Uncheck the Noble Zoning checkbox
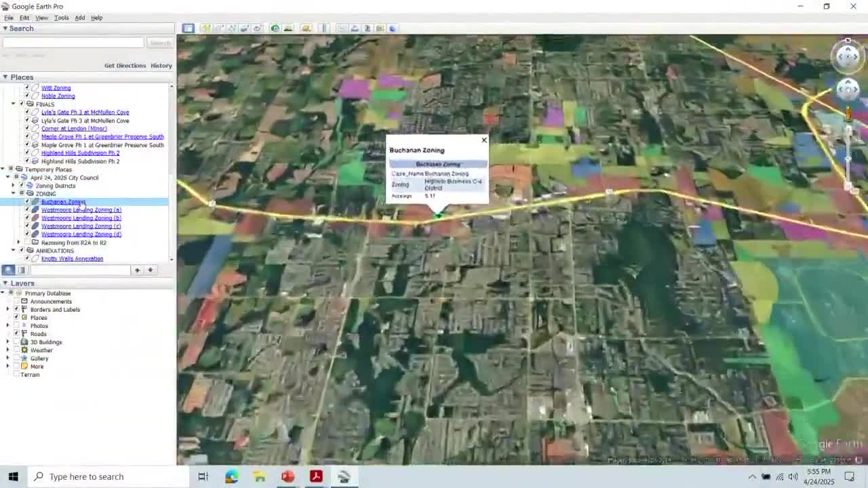This screenshot has width=868, height=488. [27, 96]
